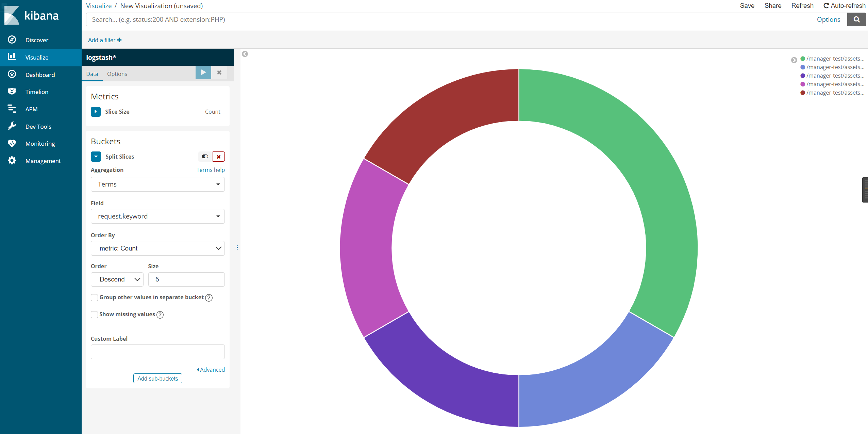Click the logstash* index pattern title
868x434 pixels.
click(x=101, y=58)
